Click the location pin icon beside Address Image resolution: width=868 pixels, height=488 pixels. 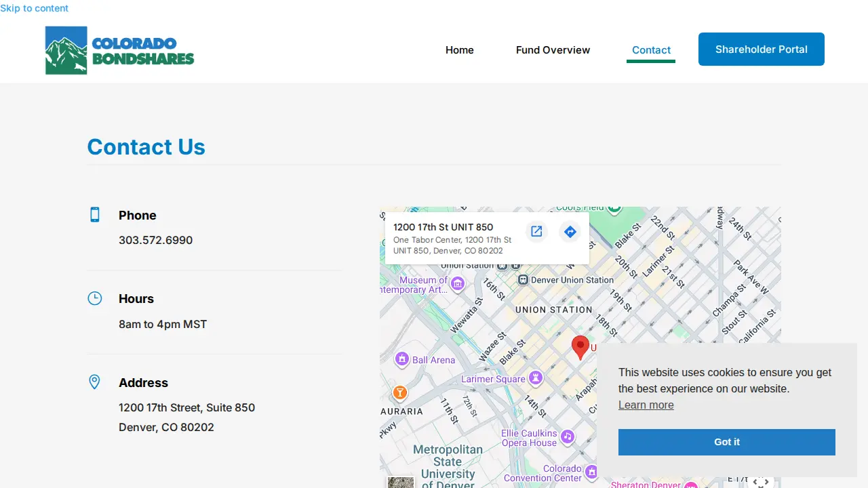[x=95, y=382]
